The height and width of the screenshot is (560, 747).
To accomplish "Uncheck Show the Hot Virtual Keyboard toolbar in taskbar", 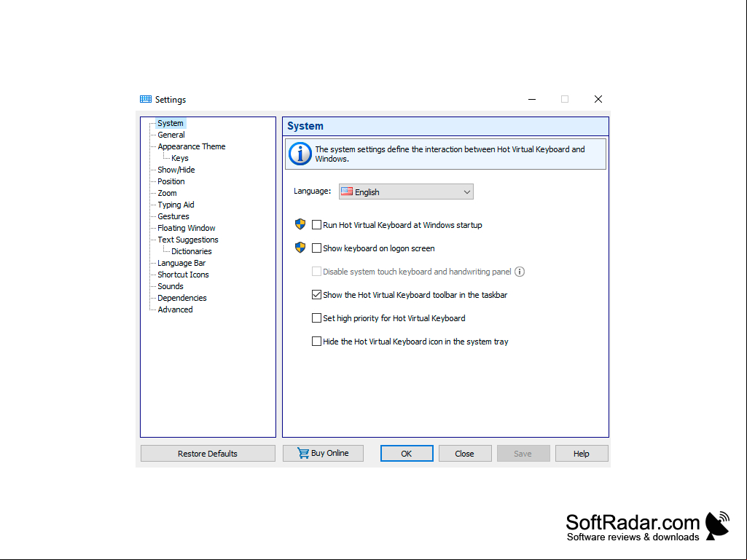I will pyautogui.click(x=316, y=295).
